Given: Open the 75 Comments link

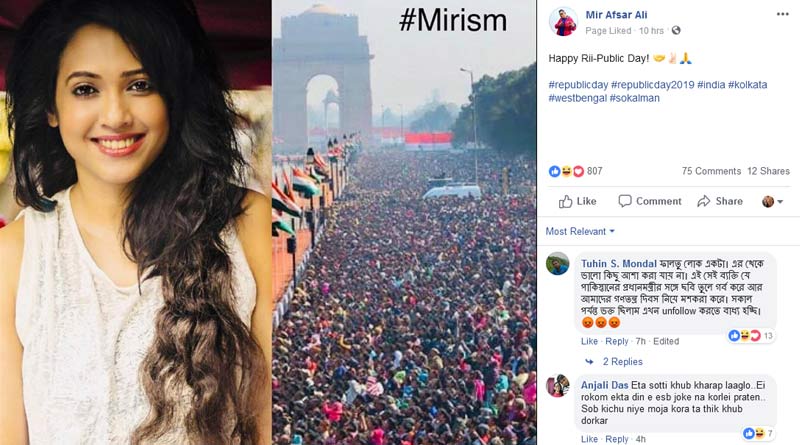Looking at the screenshot, I should pos(711,171).
